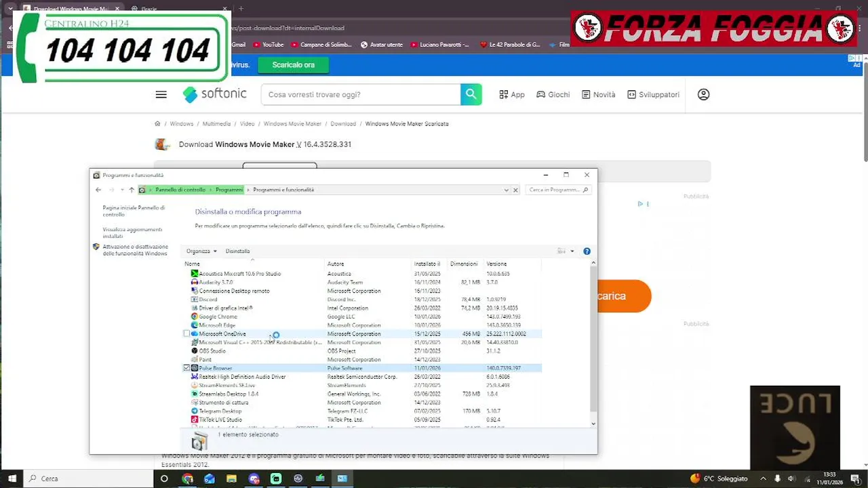Tick the Microsoft OneDrive checkbox

click(186, 334)
